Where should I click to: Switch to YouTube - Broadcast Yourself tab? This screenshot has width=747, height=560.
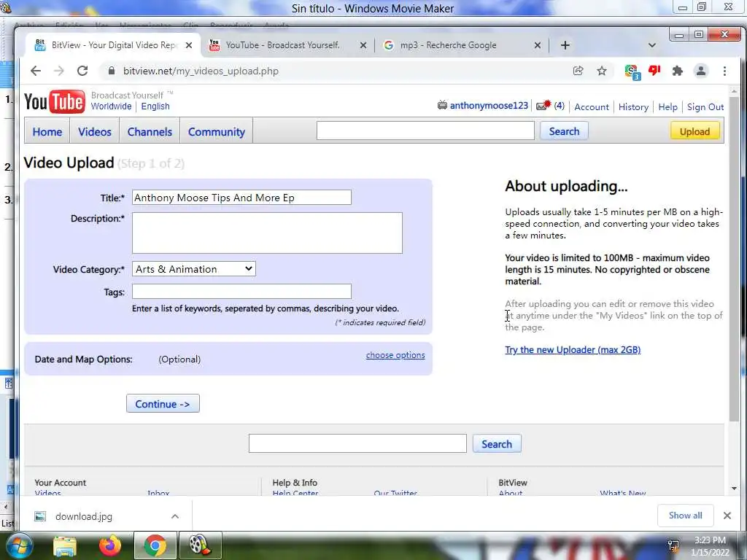283,45
